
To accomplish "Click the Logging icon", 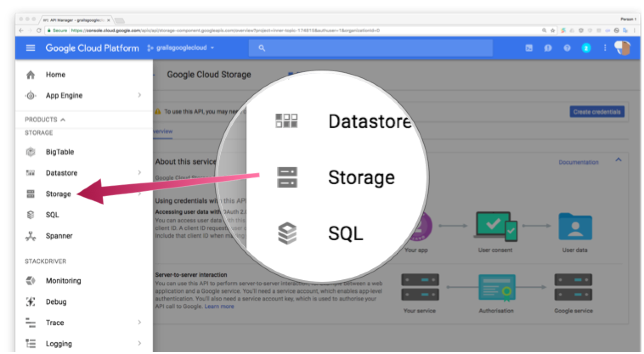I will [x=31, y=343].
